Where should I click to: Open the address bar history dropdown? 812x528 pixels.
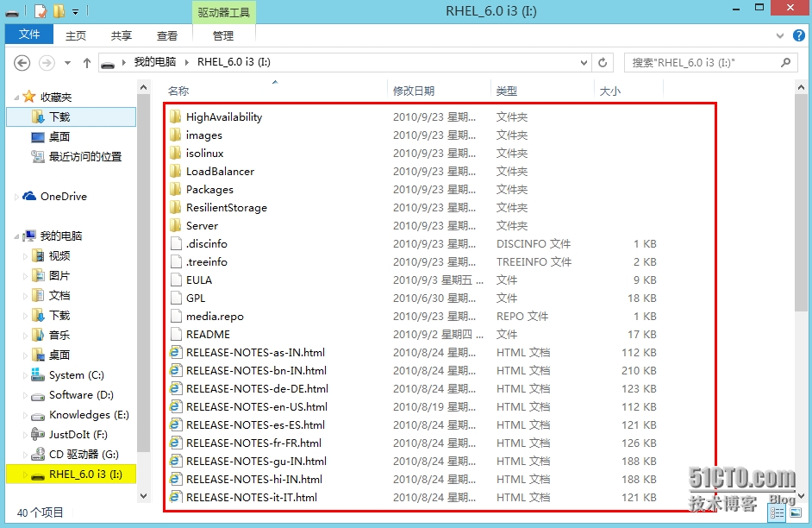(584, 63)
